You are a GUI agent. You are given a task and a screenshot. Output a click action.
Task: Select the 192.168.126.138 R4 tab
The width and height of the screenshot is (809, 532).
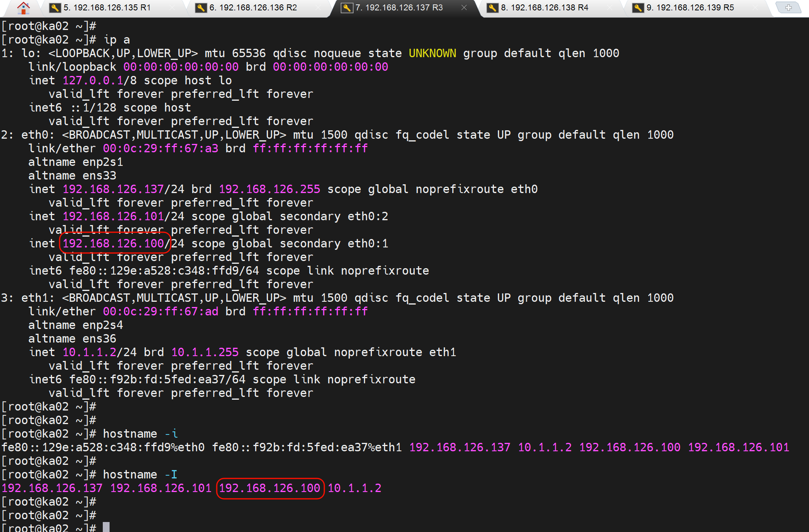tap(544, 8)
